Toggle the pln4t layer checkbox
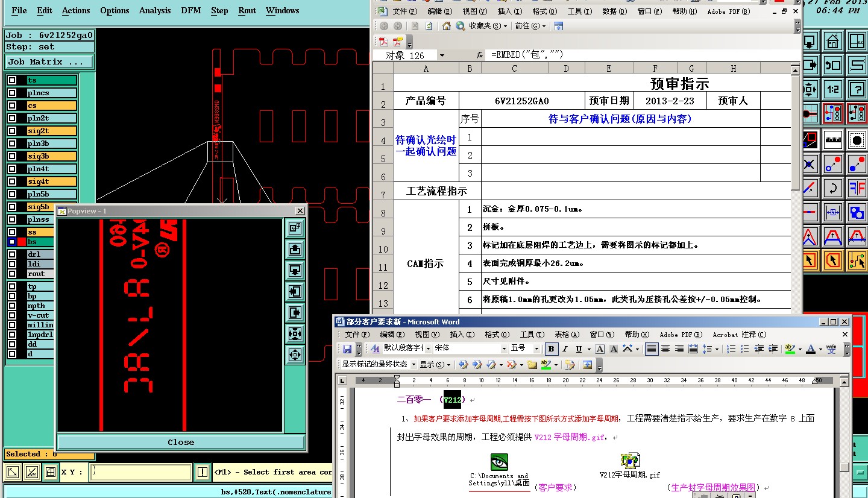This screenshot has height=498, width=868. coord(12,169)
